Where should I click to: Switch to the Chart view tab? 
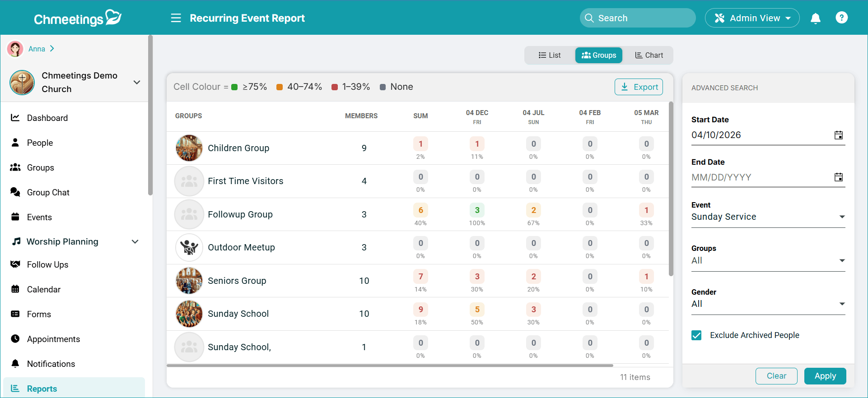point(649,55)
